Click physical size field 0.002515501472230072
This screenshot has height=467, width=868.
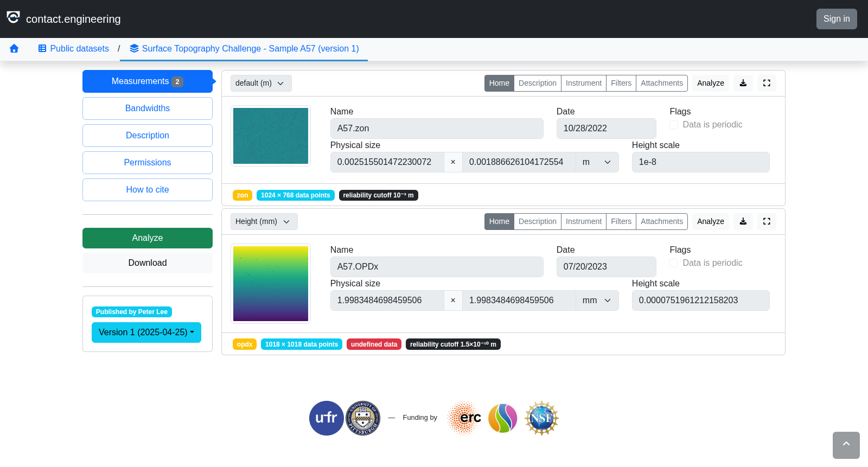click(x=387, y=162)
